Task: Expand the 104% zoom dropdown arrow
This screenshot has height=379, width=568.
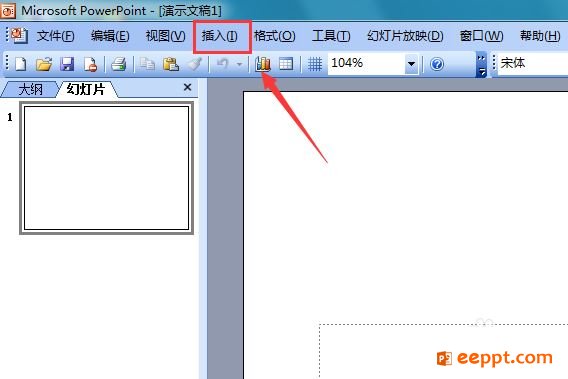Action: click(411, 64)
